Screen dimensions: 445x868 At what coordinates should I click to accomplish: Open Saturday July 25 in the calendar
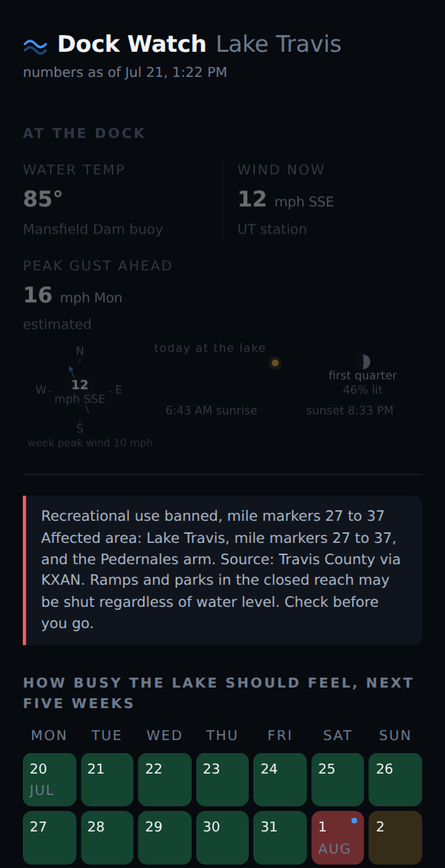[x=338, y=780]
